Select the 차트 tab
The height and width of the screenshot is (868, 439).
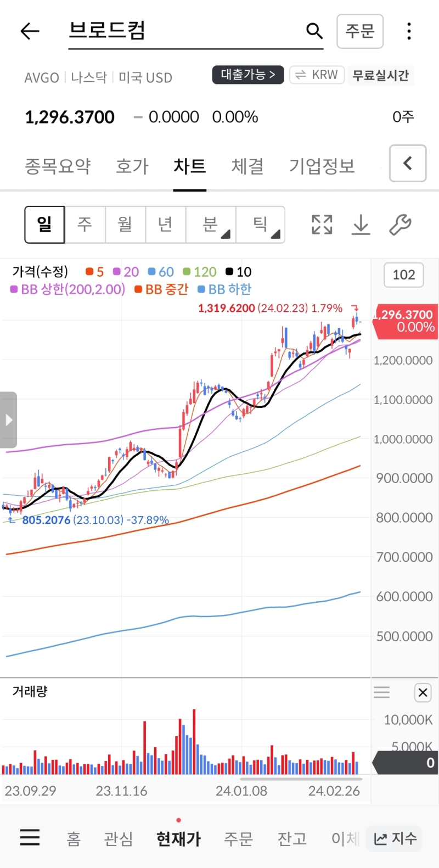pos(190,166)
